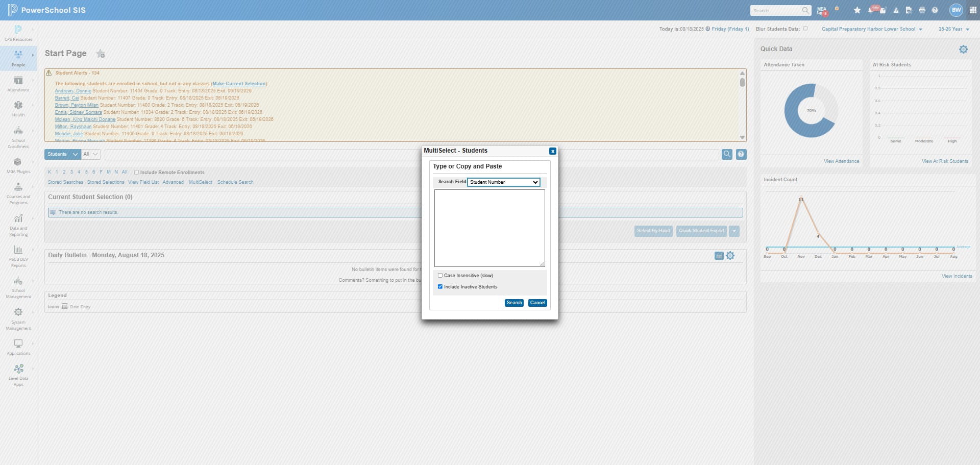Click the favorites star in the header

click(x=857, y=10)
